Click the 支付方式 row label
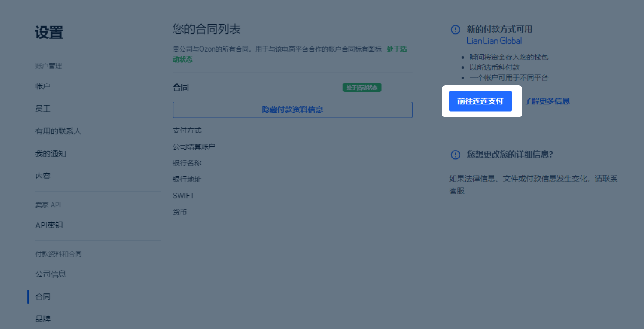 (187, 130)
